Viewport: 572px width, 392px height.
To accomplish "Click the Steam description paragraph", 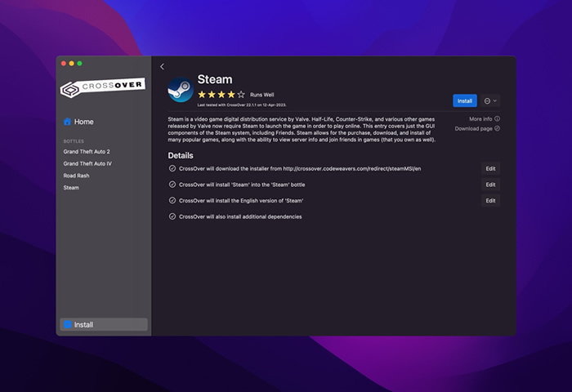I will click(302, 129).
